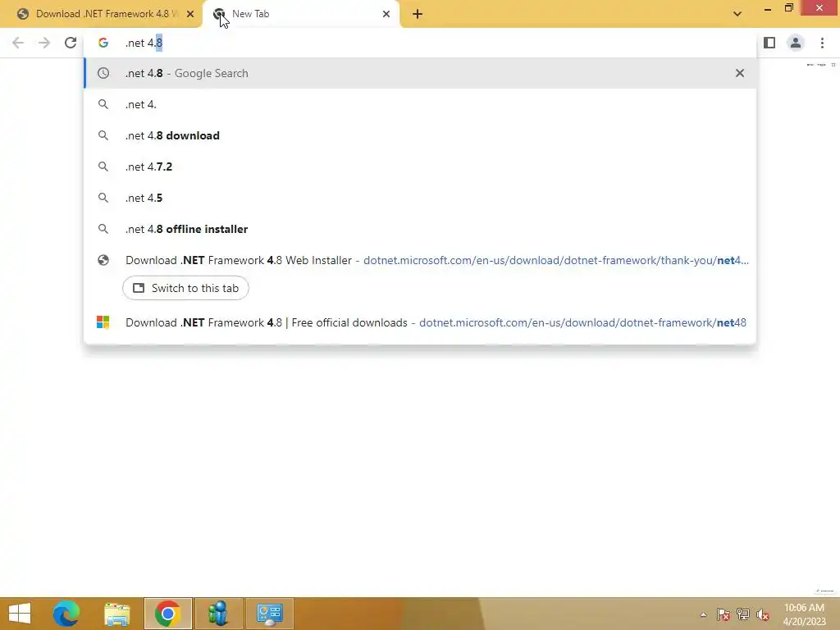Choose the ".net 4." suggestion
Image resolution: width=840 pixels, height=630 pixels.
click(x=420, y=104)
